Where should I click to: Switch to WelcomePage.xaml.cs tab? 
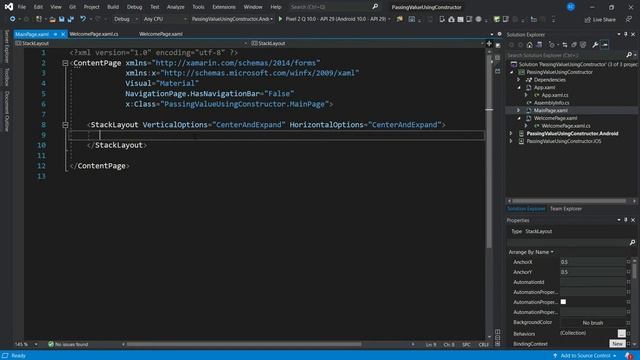tap(93, 34)
